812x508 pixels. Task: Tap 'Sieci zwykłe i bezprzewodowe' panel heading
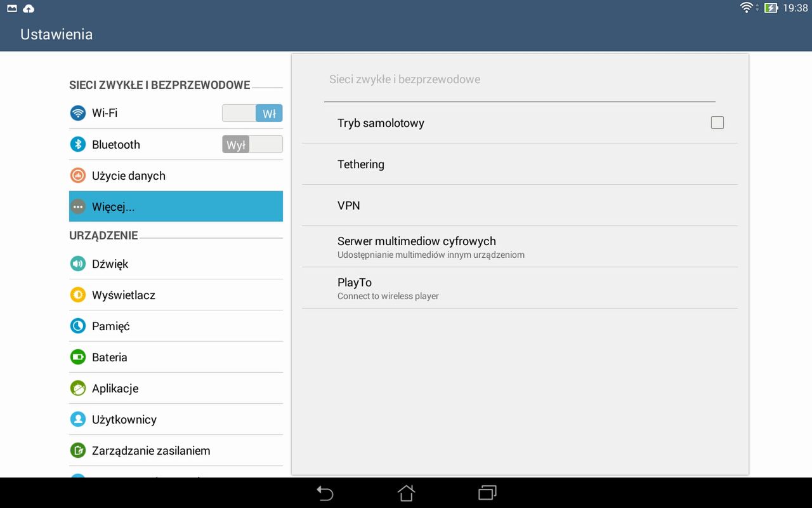(405, 79)
